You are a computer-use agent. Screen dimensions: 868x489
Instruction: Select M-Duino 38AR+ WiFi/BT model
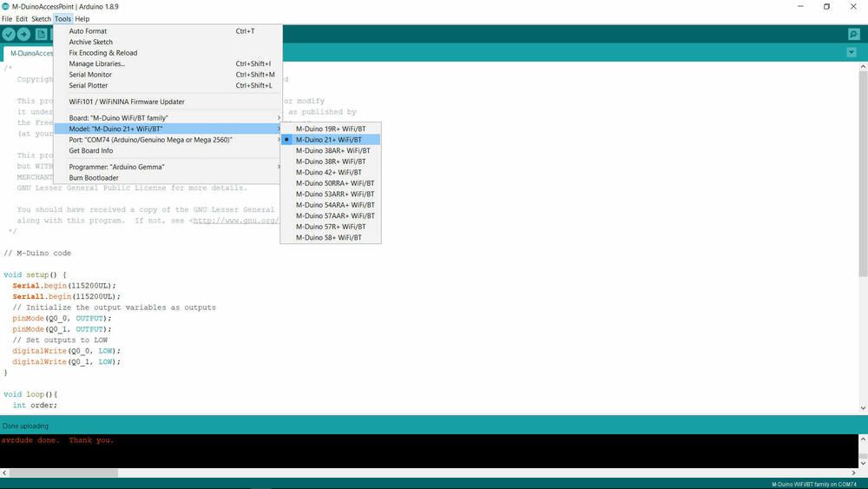(331, 150)
